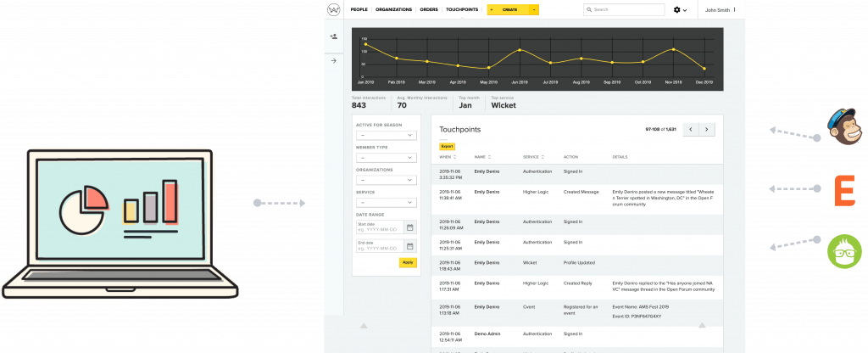This screenshot has width=868, height=353.
Task: Open the John Smith user options dots
Action: point(735,10)
